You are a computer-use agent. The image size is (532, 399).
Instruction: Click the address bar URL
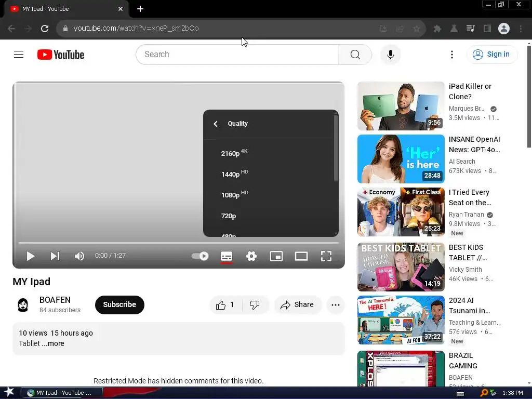coord(136,28)
